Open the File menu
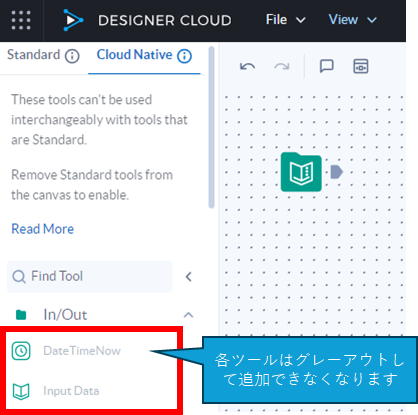Image resolution: width=418 pixels, height=415 pixels. click(x=286, y=20)
